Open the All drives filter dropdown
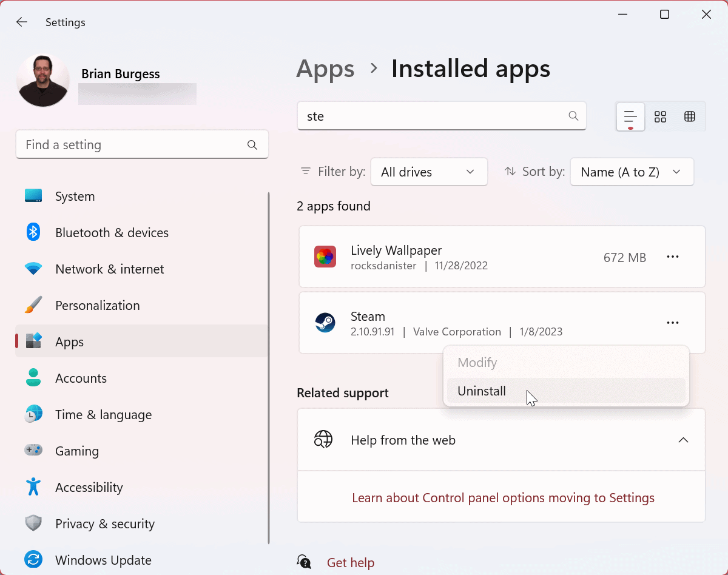Screen dimensions: 728x575 (x=429, y=172)
